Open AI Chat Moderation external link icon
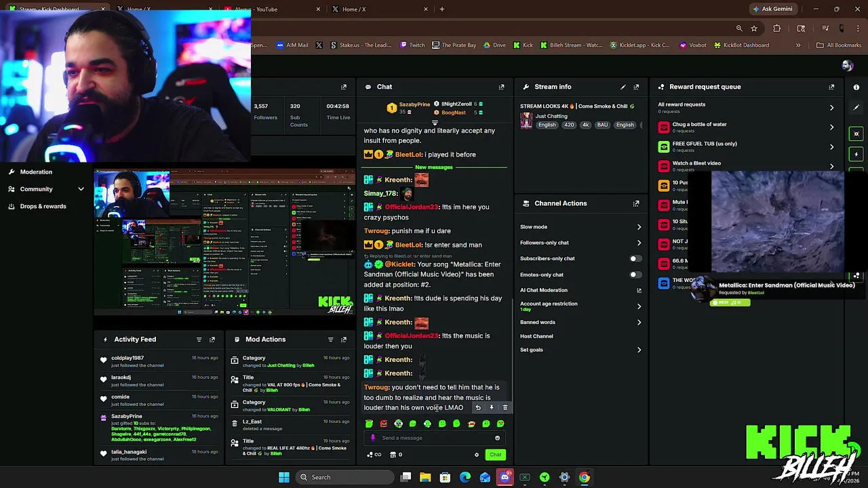868x488 pixels. pos(639,290)
